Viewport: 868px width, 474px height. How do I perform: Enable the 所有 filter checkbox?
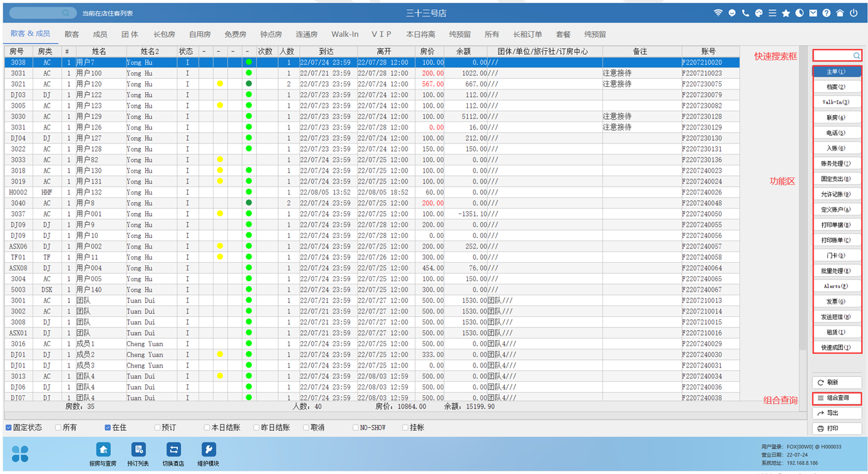pos(58,428)
